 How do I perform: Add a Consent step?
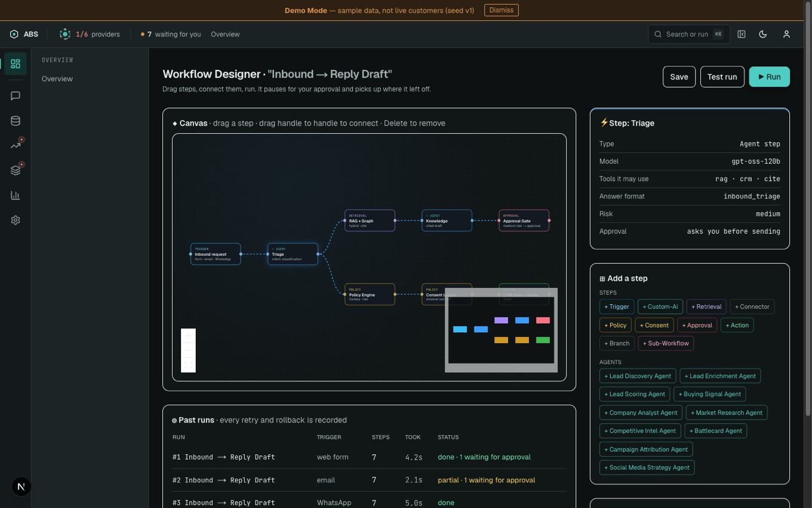point(654,325)
